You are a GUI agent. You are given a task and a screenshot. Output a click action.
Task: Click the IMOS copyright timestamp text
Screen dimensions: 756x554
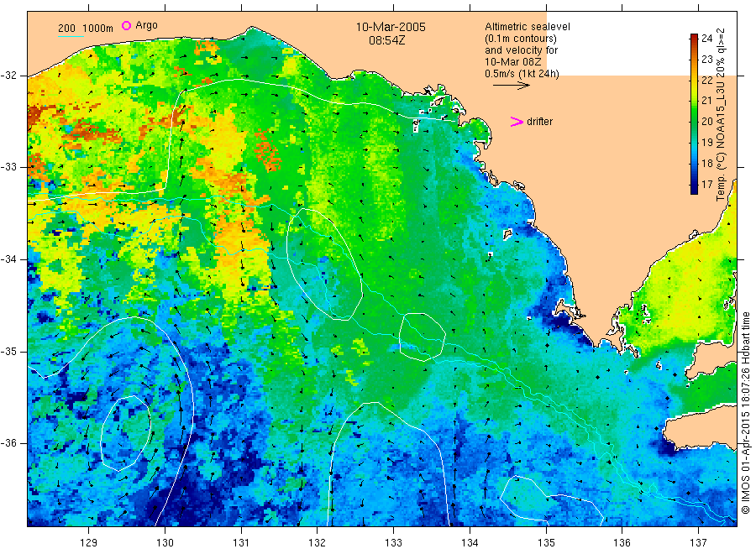(746, 412)
